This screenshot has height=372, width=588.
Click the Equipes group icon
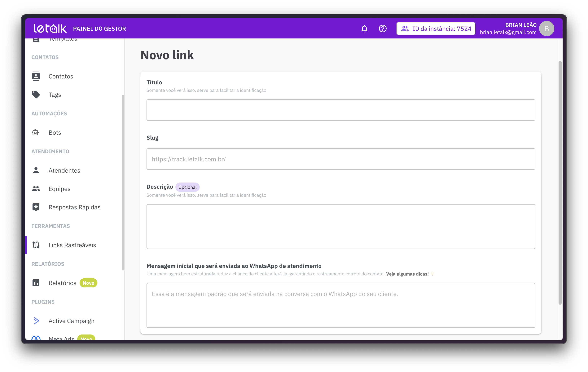coord(36,188)
